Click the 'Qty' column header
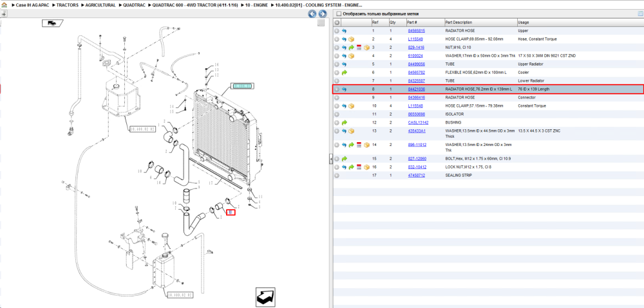Screen dimensions: 644x308 pos(397,23)
